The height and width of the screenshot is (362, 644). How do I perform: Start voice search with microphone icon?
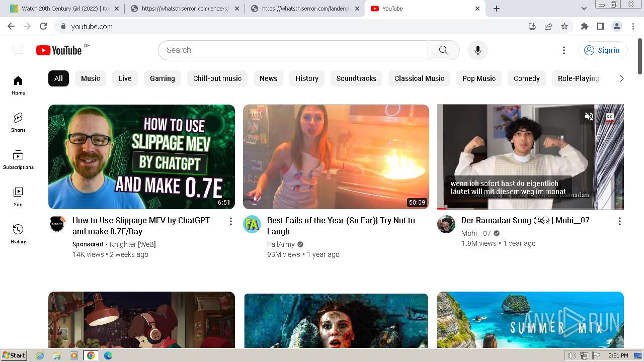(477, 50)
